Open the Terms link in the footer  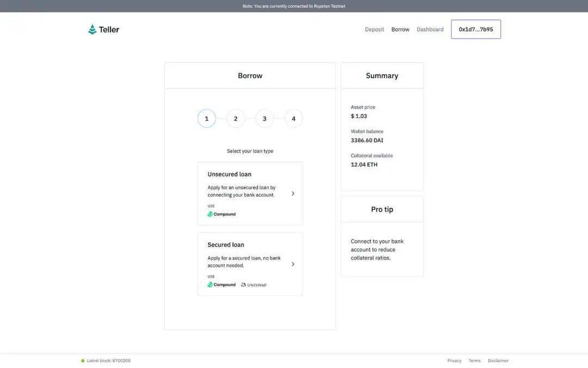tap(474, 361)
